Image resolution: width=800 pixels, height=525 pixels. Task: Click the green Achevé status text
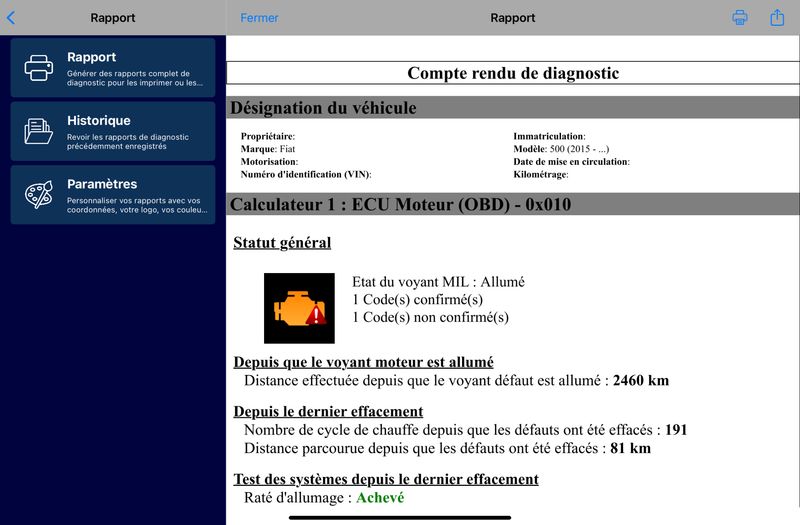tap(380, 497)
